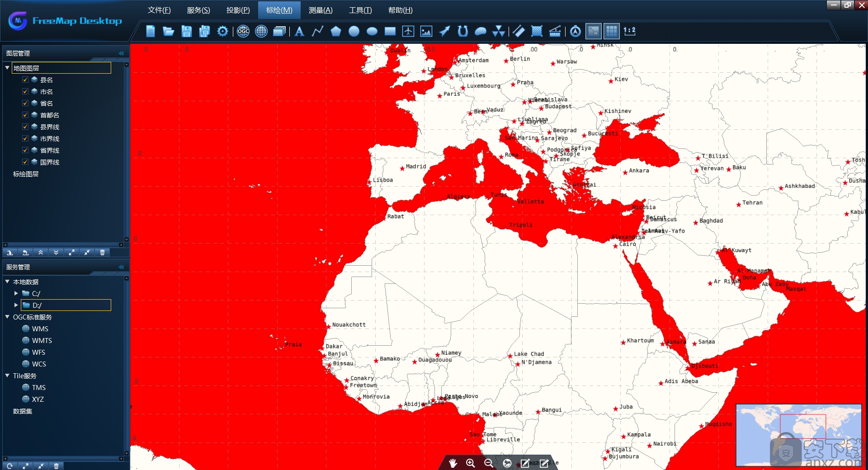Image resolution: width=868 pixels, height=470 pixels.
Task: Collapse the Tile服务 tree node
Action: [7, 376]
